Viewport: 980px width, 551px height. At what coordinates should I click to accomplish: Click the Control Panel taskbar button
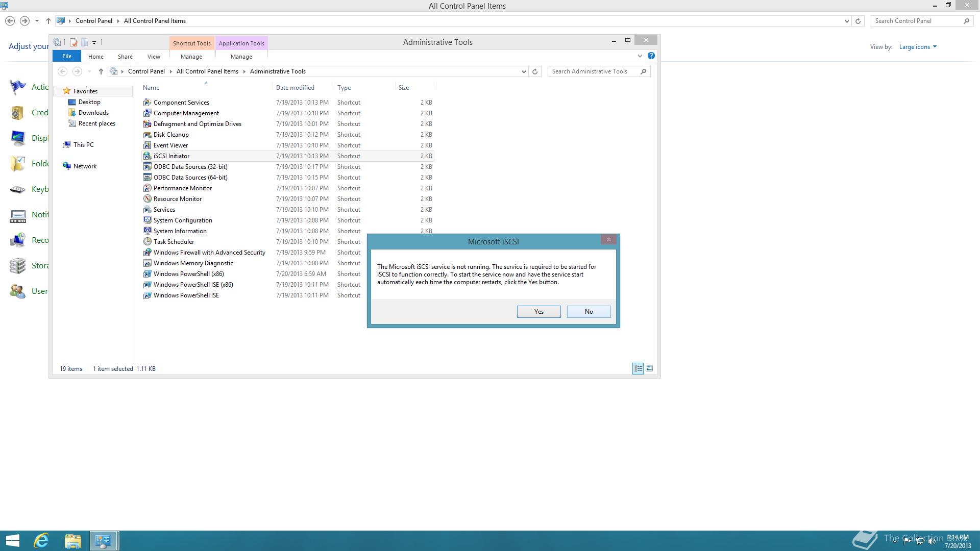coord(104,541)
